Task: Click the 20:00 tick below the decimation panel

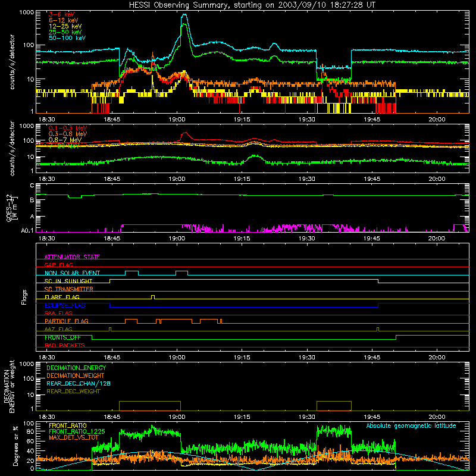Action: [x=437, y=417]
